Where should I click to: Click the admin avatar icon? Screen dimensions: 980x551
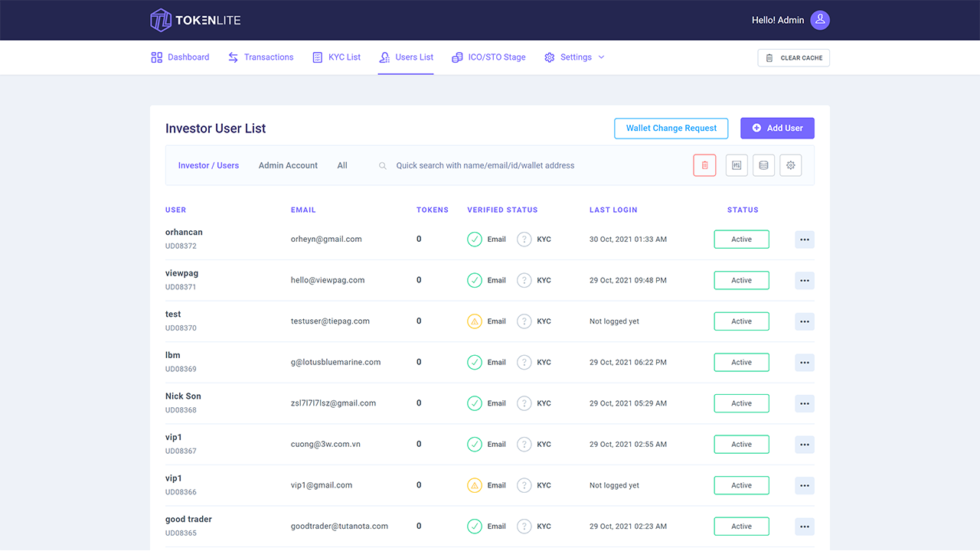pyautogui.click(x=819, y=20)
